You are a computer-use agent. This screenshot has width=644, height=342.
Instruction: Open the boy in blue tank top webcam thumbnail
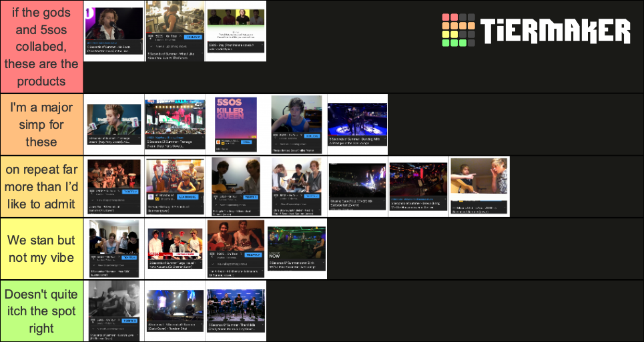point(296,124)
